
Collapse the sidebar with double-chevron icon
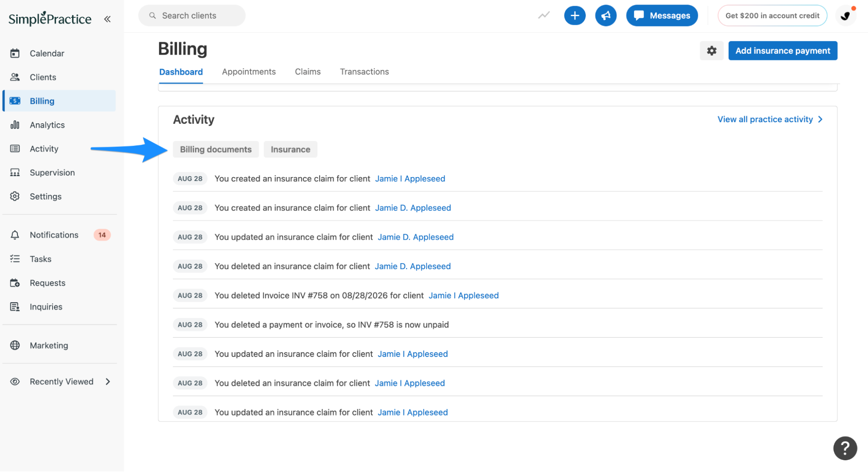point(107,19)
